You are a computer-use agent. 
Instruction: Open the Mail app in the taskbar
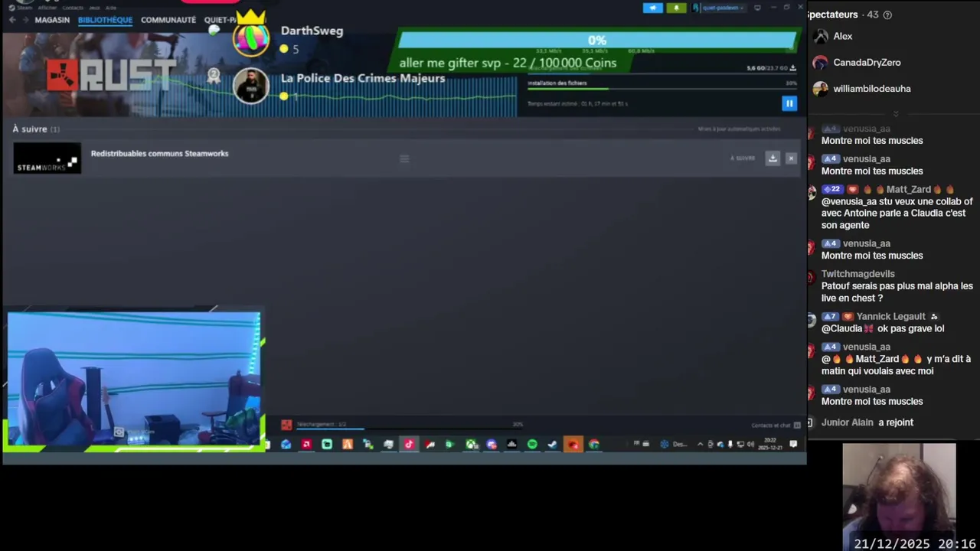[x=286, y=445]
